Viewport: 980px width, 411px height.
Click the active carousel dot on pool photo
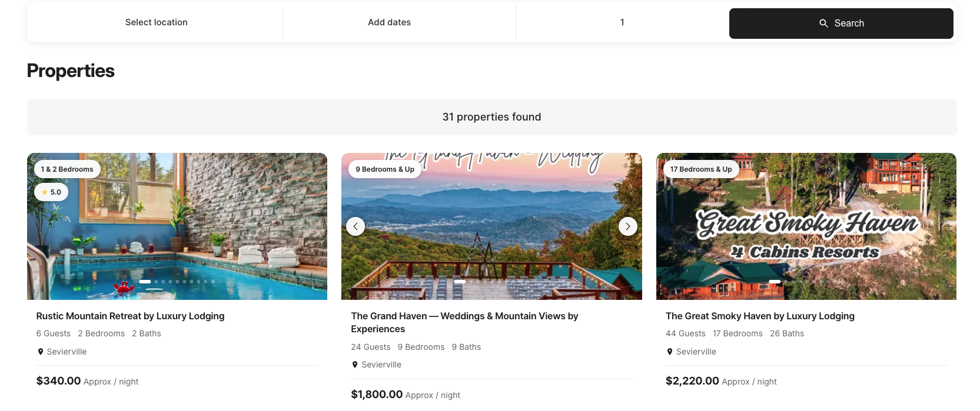click(x=145, y=282)
